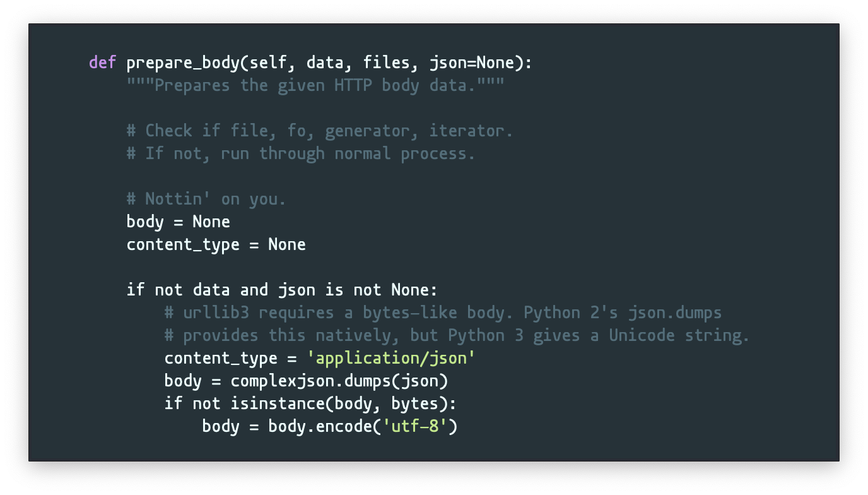Image resolution: width=868 pixels, height=495 pixels.
Task: Click the json=None parameter
Action: [471, 63]
